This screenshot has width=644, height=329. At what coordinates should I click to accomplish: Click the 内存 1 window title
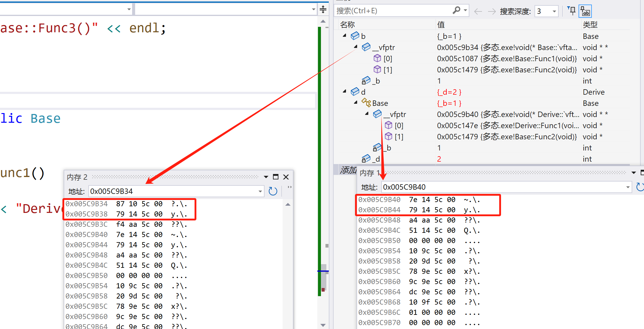point(370,173)
